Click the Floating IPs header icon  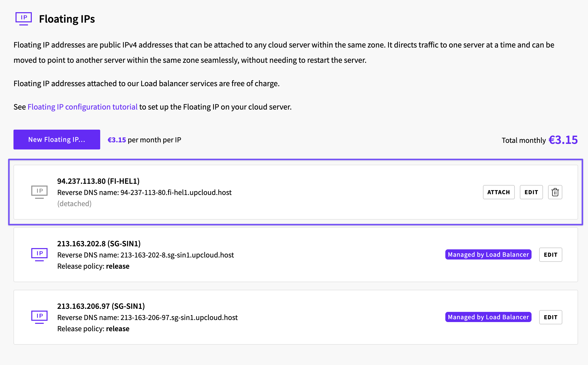(24, 19)
